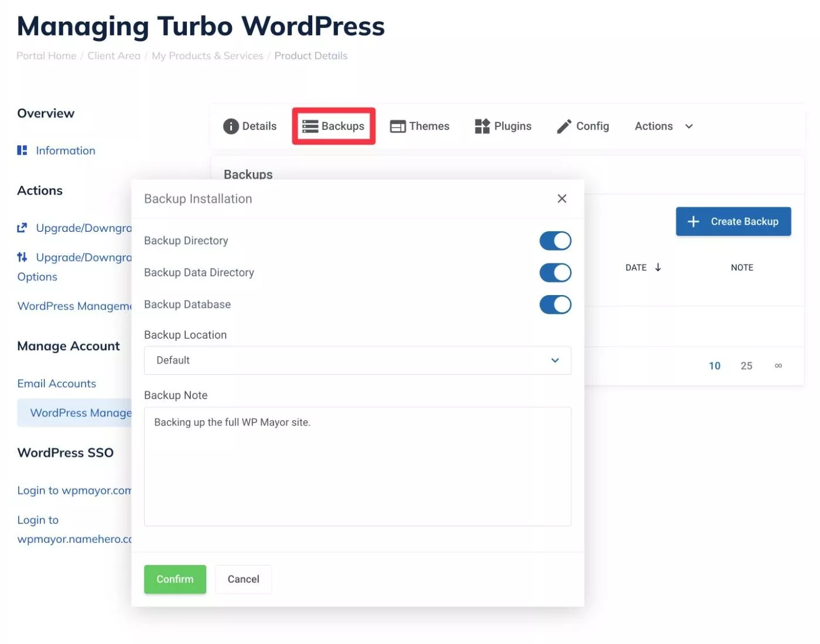Open the Actions tab menu
The width and height of the screenshot is (820, 644).
(x=664, y=126)
